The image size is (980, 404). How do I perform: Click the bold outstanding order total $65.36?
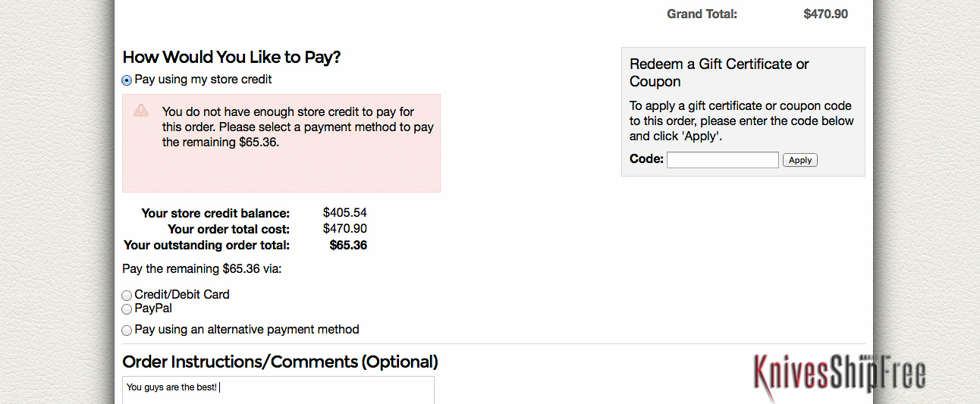[x=348, y=245]
